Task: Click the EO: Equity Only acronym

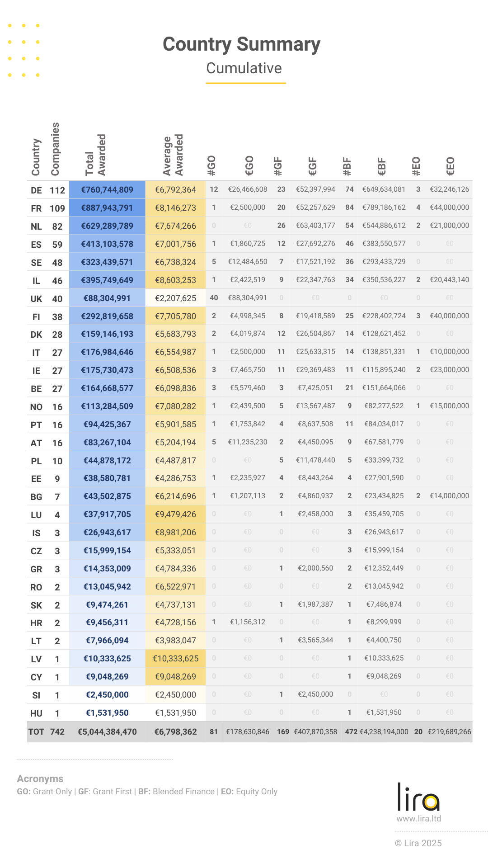Action: point(249,792)
